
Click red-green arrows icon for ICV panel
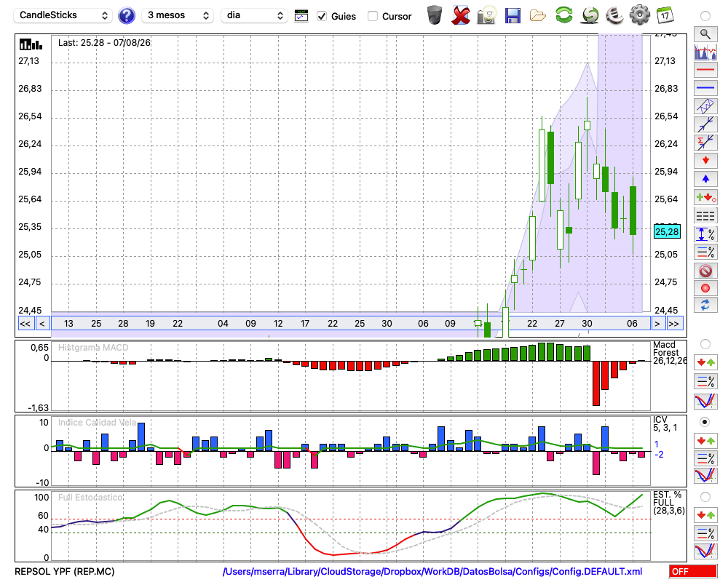point(705,440)
